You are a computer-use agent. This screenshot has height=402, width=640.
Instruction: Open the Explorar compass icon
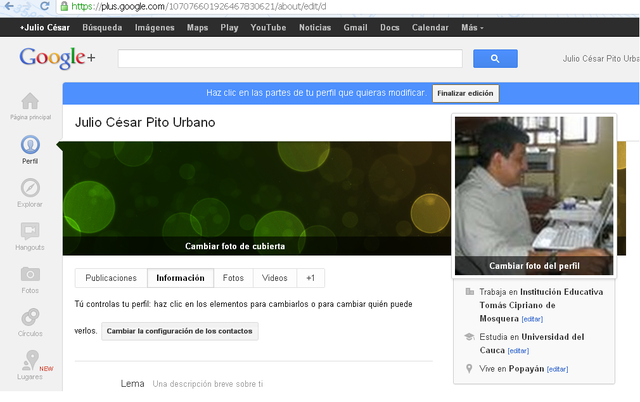(30, 188)
